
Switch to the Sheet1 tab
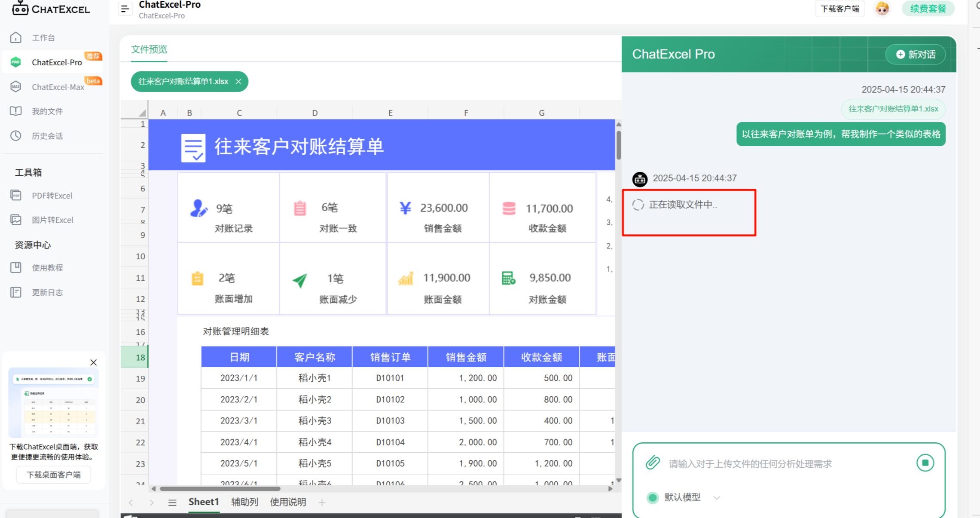point(204,502)
